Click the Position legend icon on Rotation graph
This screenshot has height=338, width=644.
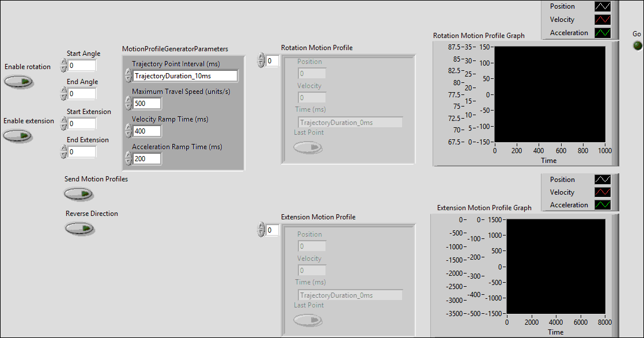click(x=603, y=6)
